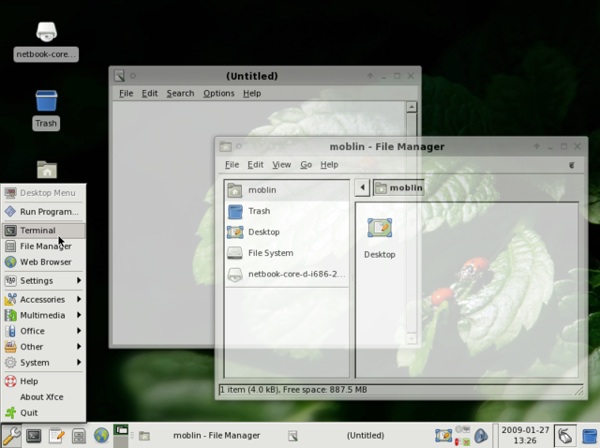Click the Xfce menu button in the panel
The width and height of the screenshot is (600, 448).
click(12, 436)
